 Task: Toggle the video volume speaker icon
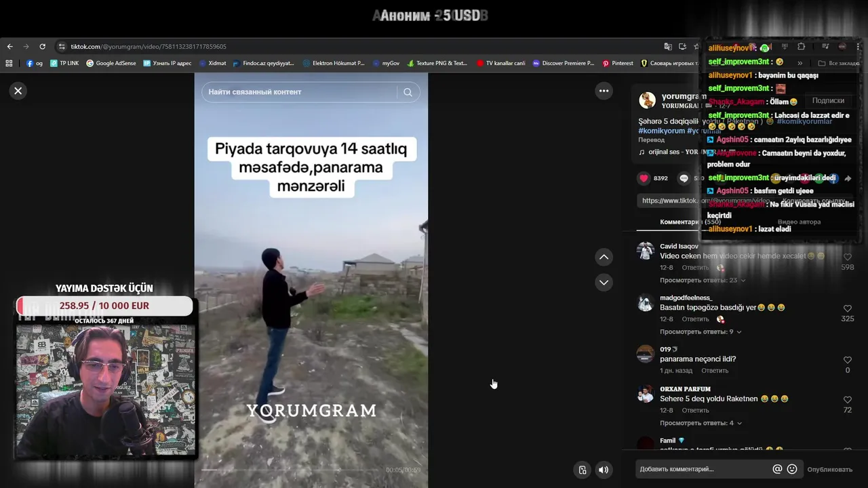(x=603, y=470)
